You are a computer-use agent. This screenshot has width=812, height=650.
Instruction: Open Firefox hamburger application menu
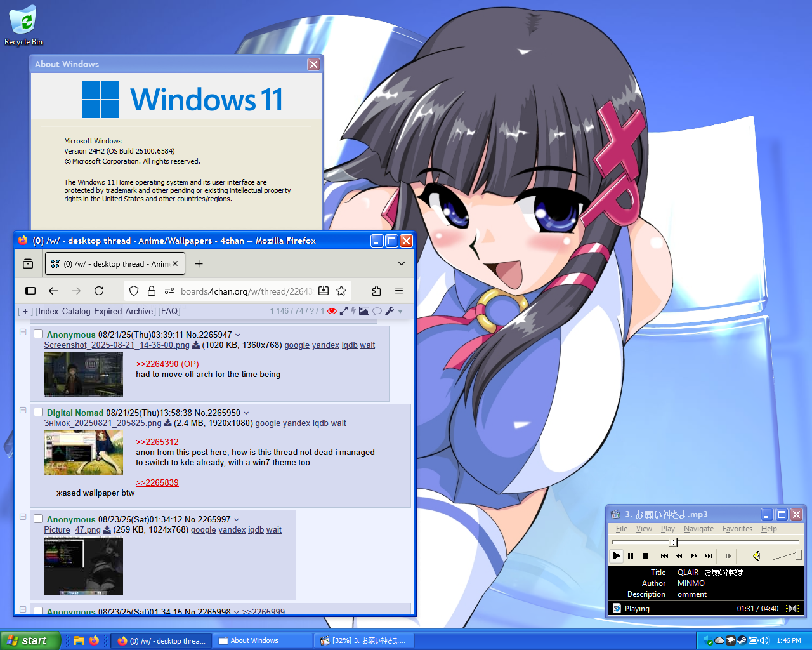tap(399, 291)
